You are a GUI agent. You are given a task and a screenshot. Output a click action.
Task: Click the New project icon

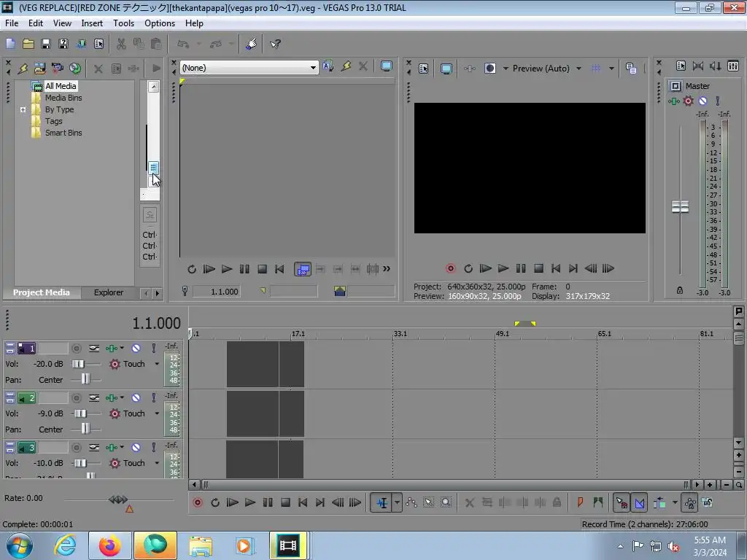pyautogui.click(x=10, y=44)
